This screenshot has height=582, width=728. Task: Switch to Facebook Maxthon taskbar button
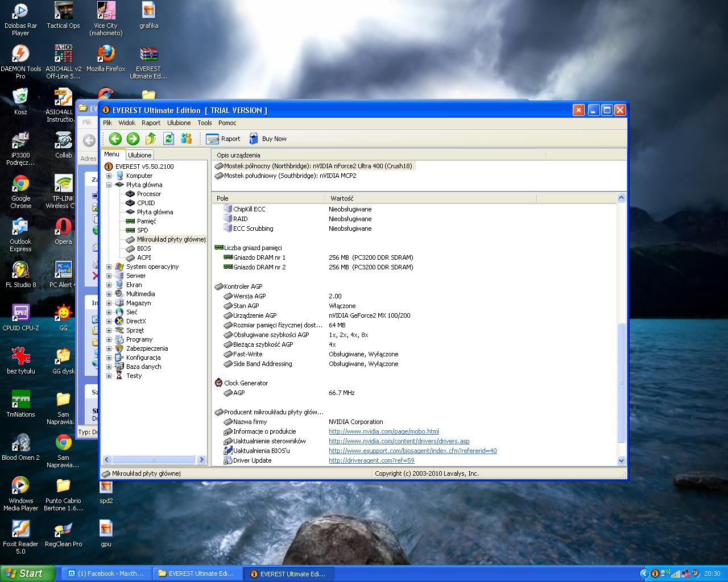(106, 573)
